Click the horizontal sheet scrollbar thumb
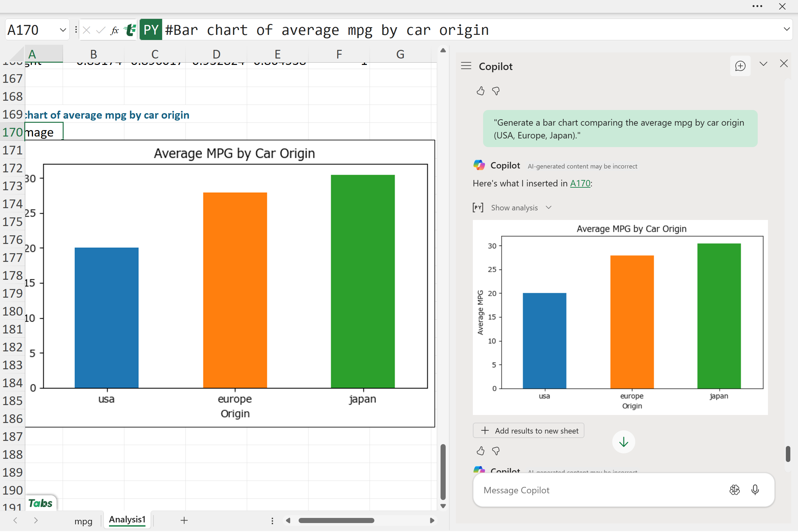798x532 pixels. tap(336, 520)
